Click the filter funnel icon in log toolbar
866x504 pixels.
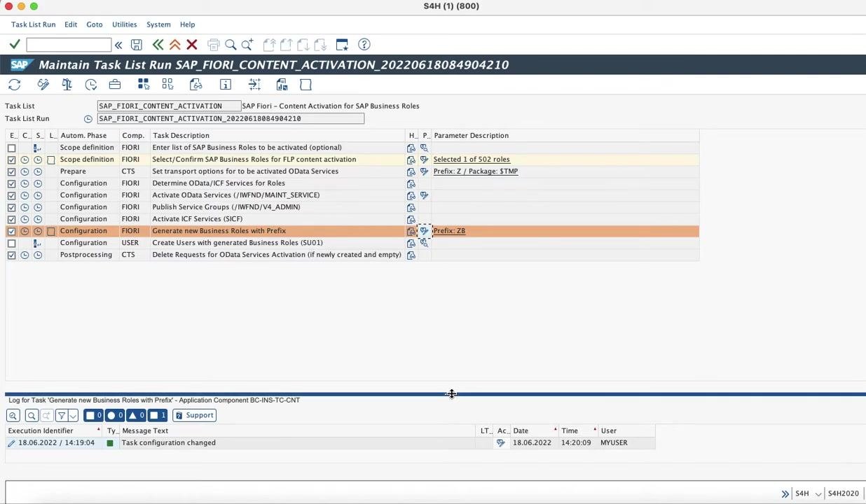(x=61, y=415)
